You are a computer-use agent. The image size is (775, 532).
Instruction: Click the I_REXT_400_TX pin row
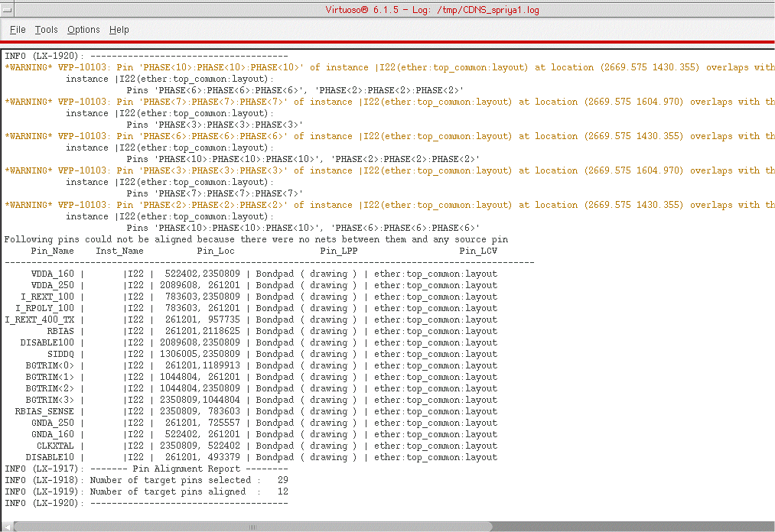[251, 320]
